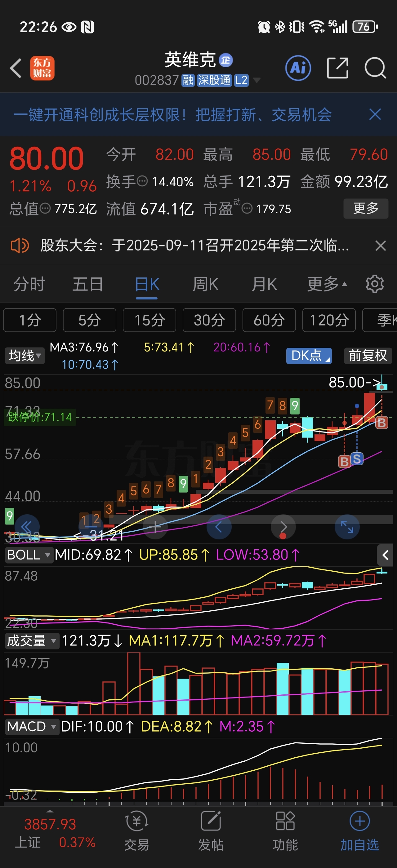397x868 pixels.
Task: Tap the 融 margin badge
Action: [188, 80]
